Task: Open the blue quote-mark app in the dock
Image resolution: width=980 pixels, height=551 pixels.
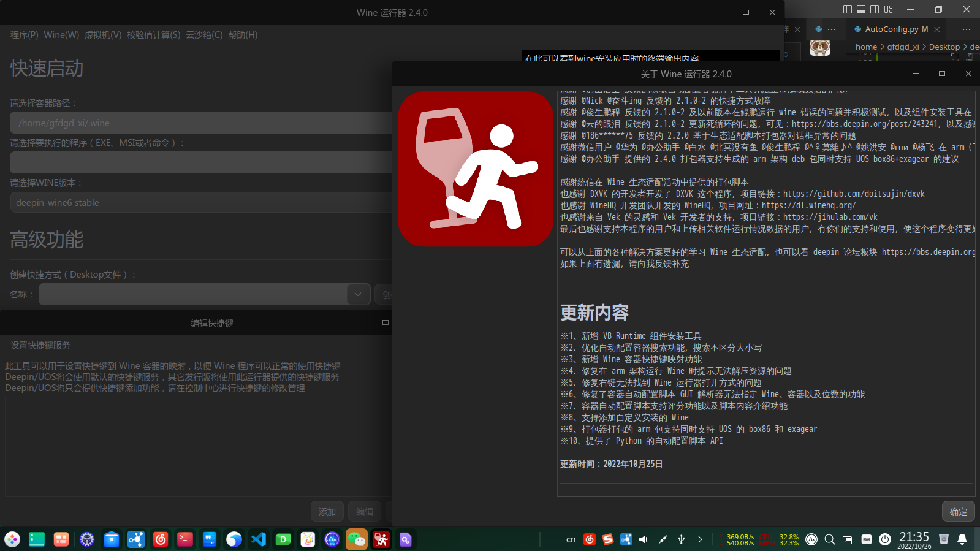Action: click(210, 539)
